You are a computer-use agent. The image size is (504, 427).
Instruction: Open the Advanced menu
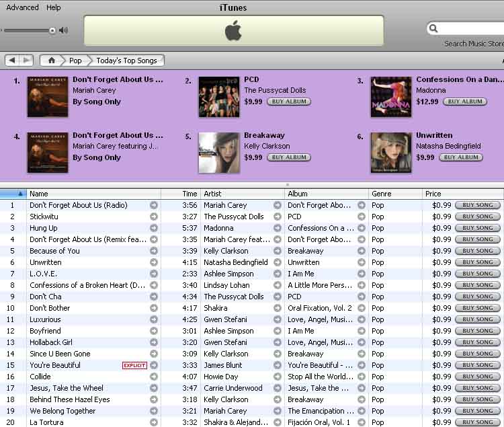[22, 7]
